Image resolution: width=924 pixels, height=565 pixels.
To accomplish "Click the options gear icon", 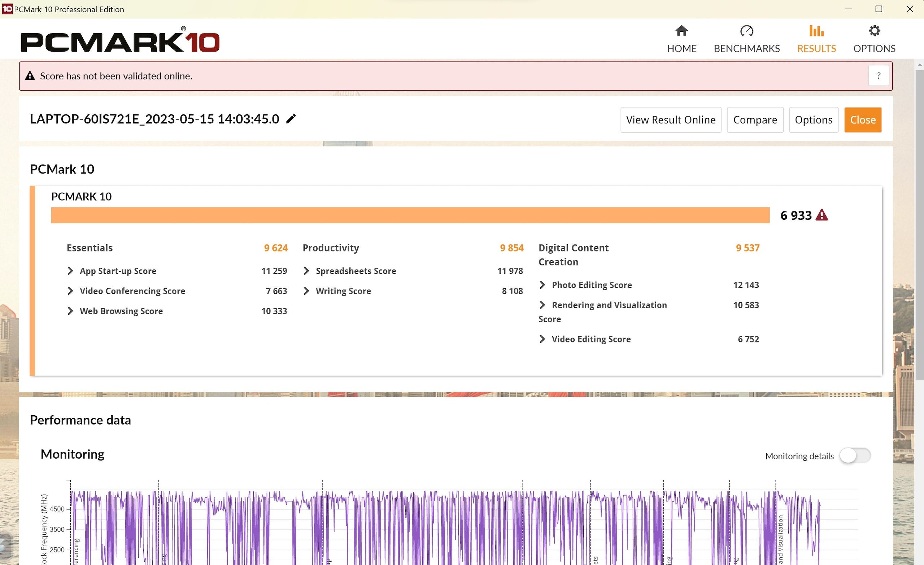I will (874, 31).
